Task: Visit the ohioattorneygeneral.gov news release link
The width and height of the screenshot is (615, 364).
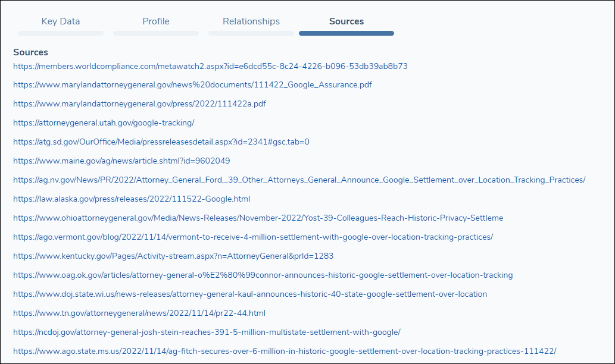Action: [x=258, y=218]
